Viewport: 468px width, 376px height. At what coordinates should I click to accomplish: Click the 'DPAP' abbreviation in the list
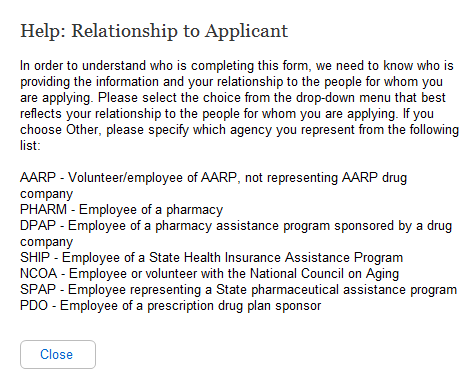(38, 226)
